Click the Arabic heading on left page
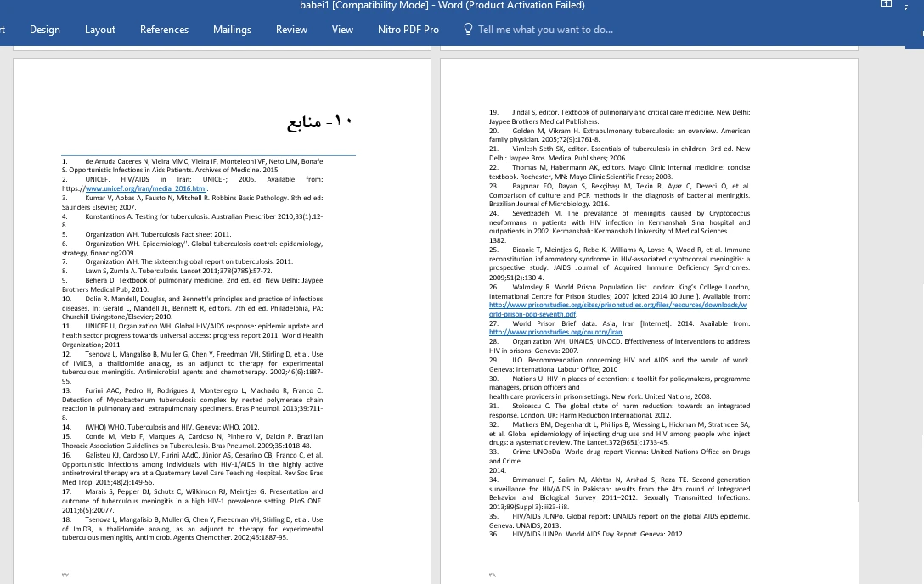Viewport: 924px width, 584px height. point(318,122)
